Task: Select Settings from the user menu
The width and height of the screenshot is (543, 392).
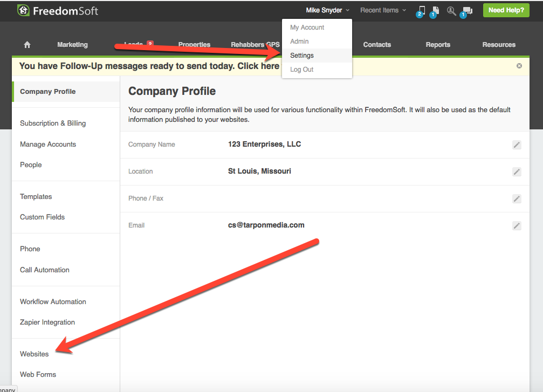Action: coord(302,56)
